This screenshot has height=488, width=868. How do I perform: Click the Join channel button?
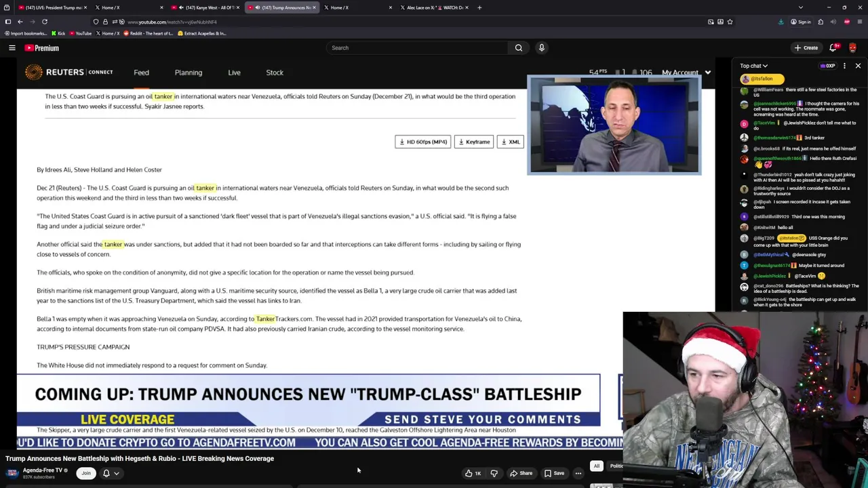click(x=85, y=473)
